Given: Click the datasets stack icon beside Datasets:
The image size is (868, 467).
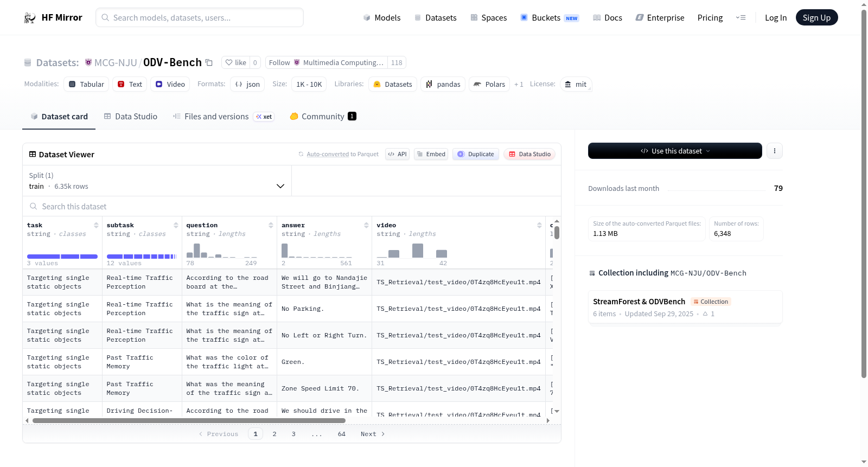Looking at the screenshot, I should point(28,63).
